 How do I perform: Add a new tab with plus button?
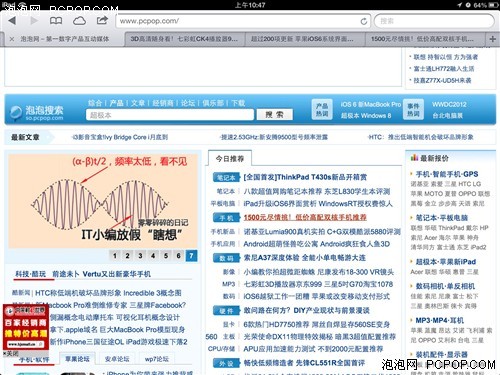coord(492,39)
